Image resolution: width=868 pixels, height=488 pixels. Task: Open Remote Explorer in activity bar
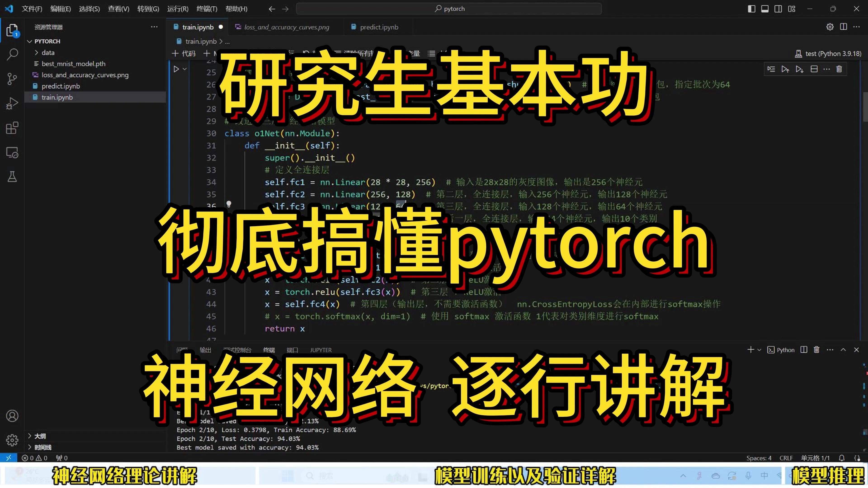(x=12, y=152)
